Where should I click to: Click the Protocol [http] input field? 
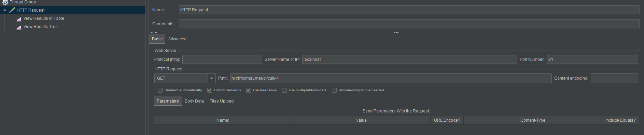[x=222, y=59]
